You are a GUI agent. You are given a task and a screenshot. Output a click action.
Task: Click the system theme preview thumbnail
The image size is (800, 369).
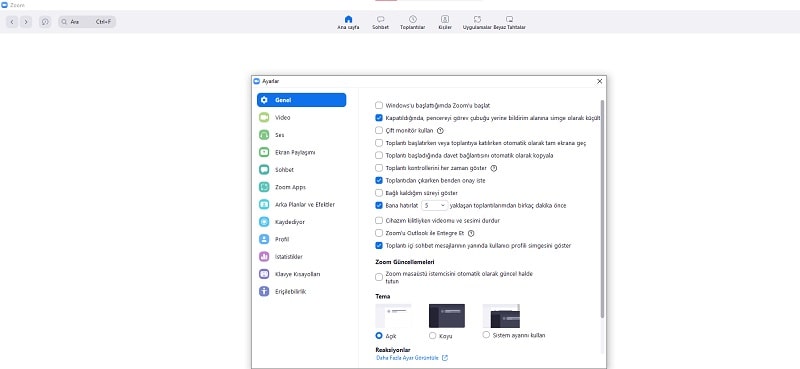[501, 315]
